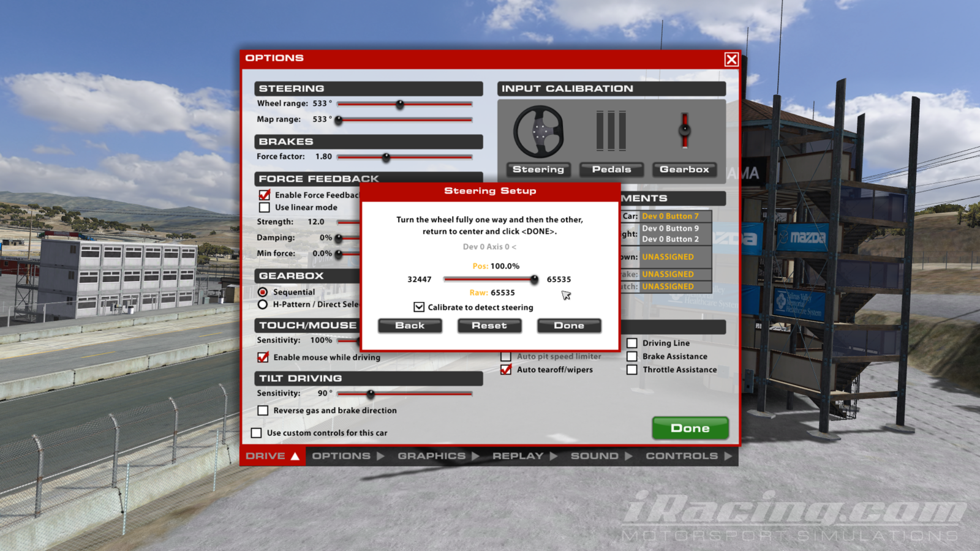The width and height of the screenshot is (980, 551).
Task: Enable Brake Assistance checkbox
Action: 632,356
